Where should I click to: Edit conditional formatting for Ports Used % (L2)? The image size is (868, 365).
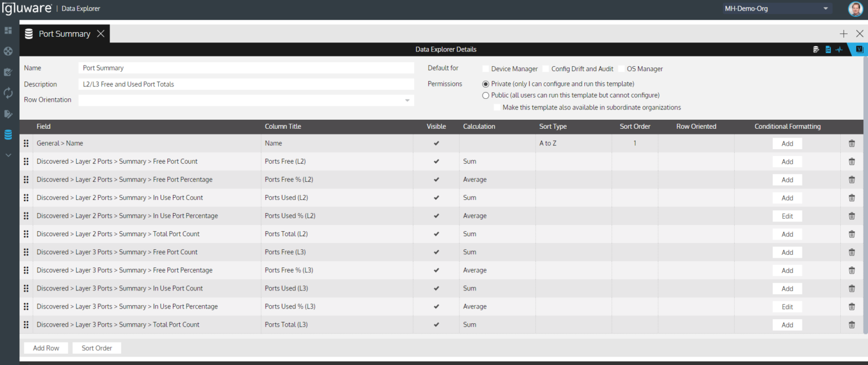pyautogui.click(x=787, y=216)
